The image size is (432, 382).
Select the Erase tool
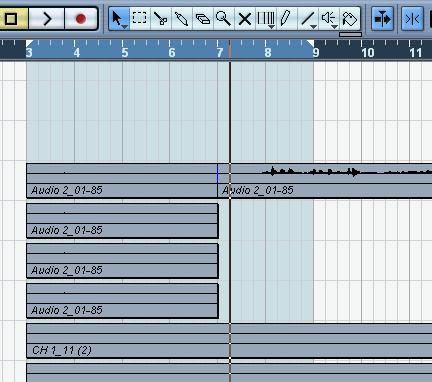[x=203, y=18]
